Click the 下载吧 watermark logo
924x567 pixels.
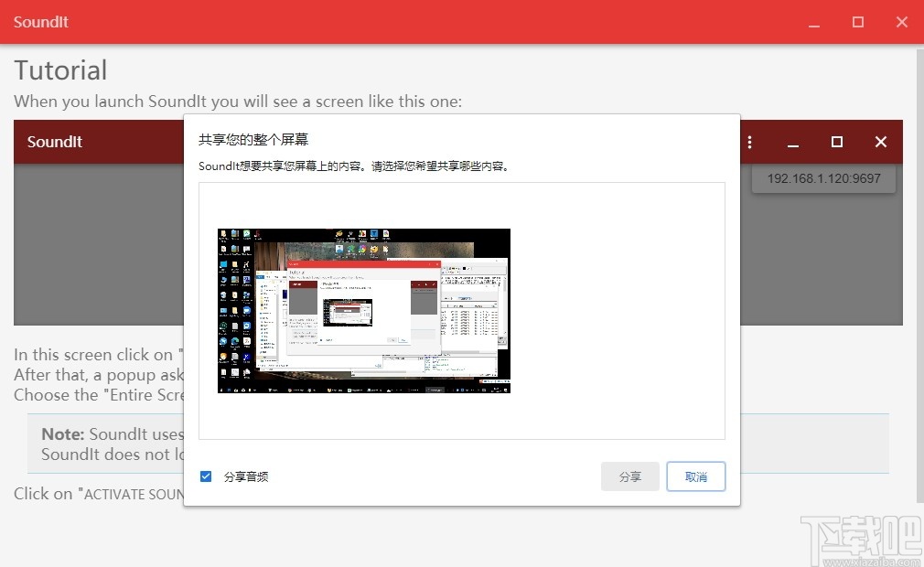click(x=876, y=535)
